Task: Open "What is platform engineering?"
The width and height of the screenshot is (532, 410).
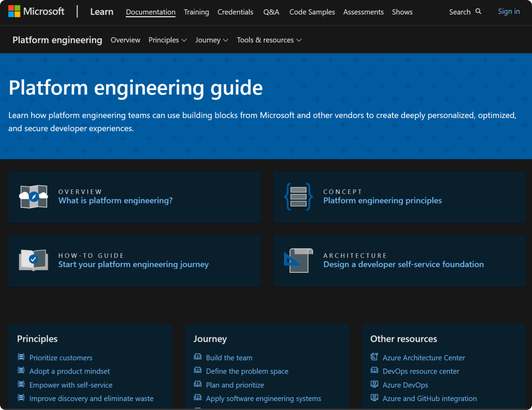Action: (115, 200)
